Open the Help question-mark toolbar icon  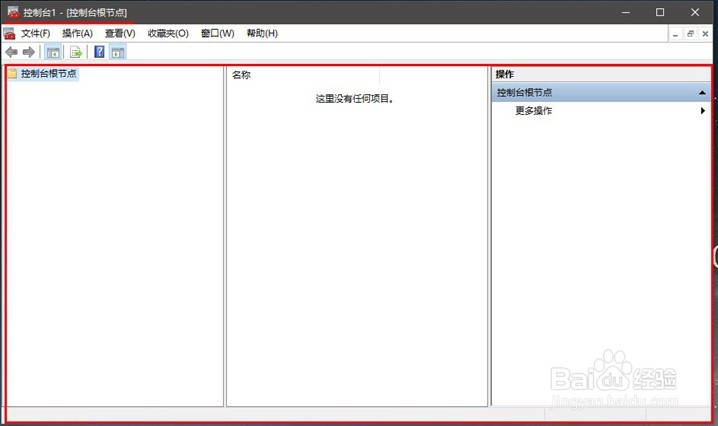coord(99,52)
